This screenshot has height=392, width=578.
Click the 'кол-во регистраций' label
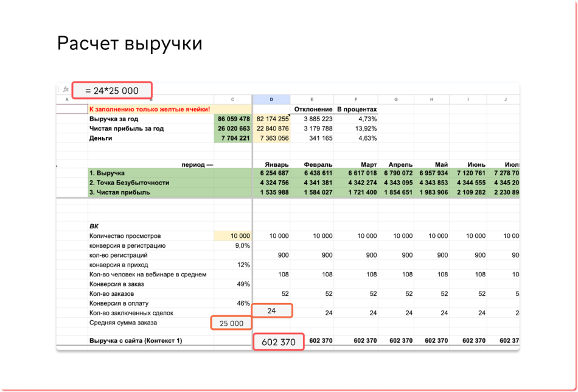[118, 255]
